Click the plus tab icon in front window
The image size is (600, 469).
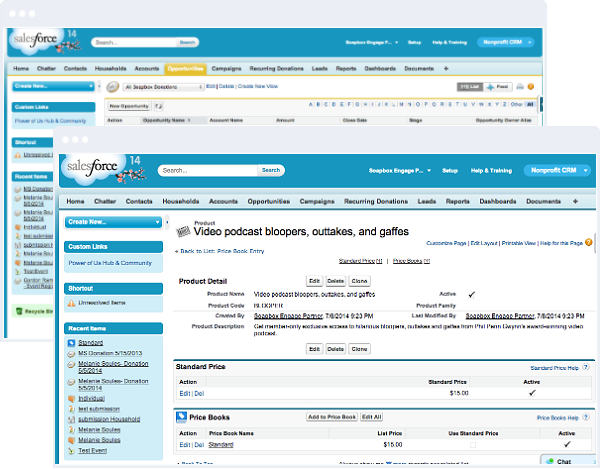coord(575,201)
